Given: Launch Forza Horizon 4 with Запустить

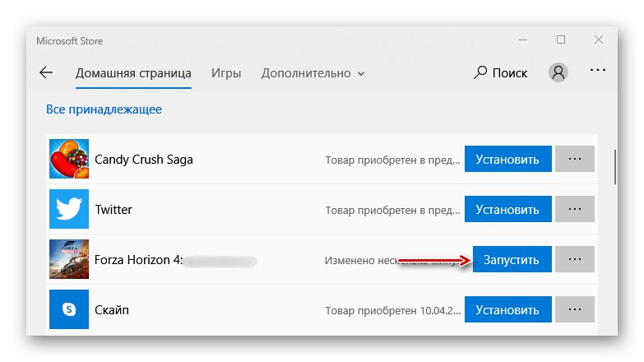Looking at the screenshot, I should pos(511,259).
